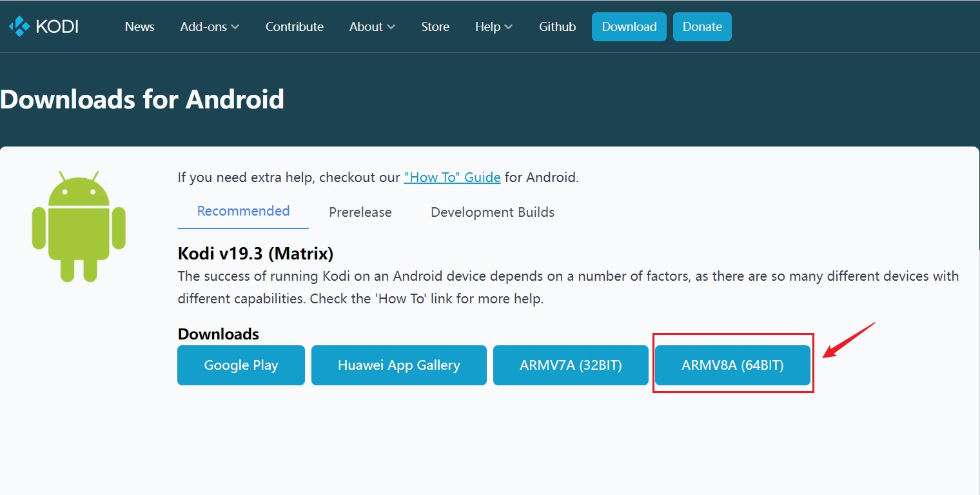Select the Recommended tab
Screen dimensions: 980x495
[243, 211]
